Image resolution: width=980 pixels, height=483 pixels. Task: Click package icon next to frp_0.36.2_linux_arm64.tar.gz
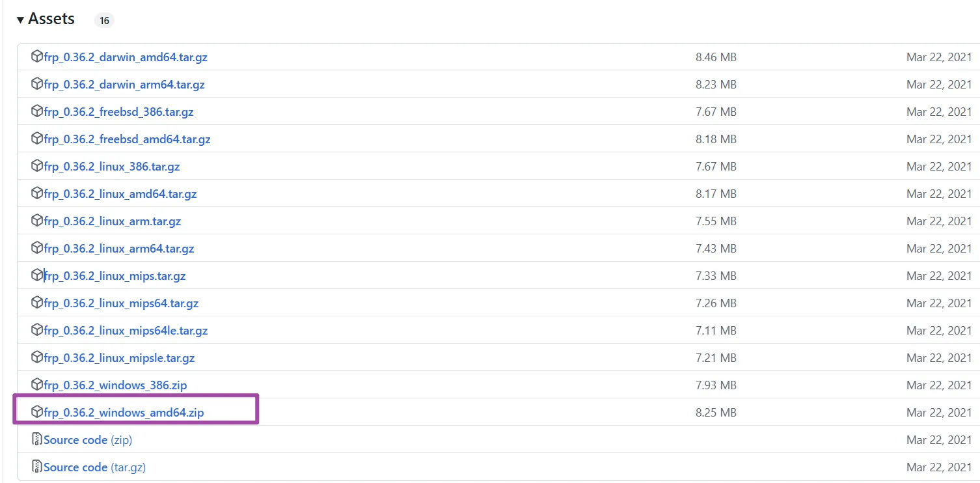pyautogui.click(x=37, y=248)
